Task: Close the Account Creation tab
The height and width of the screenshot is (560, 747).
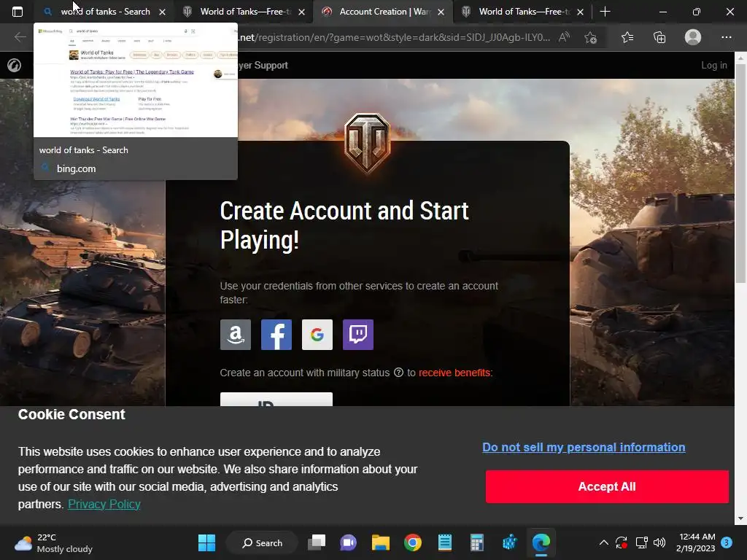Action: click(x=441, y=12)
